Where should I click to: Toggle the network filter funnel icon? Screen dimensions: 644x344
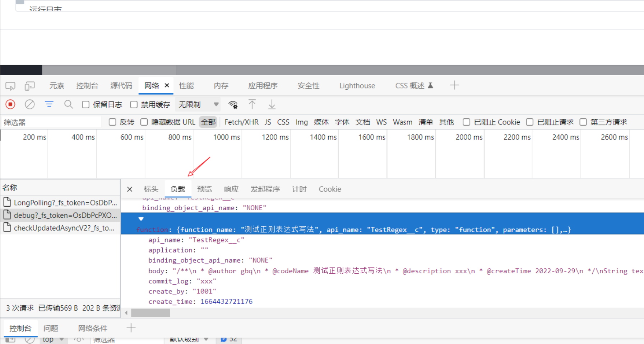[49, 104]
